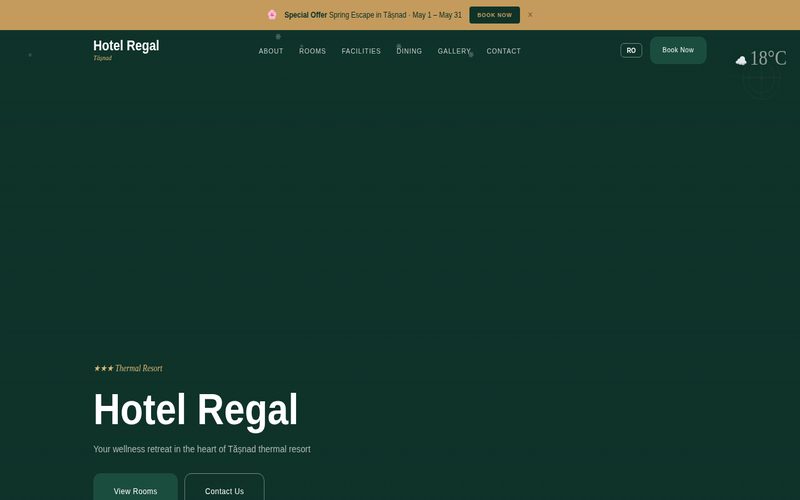This screenshot has height=500, width=800.
Task: Click the large Hotel Regal hero heading
Action: coord(196,410)
